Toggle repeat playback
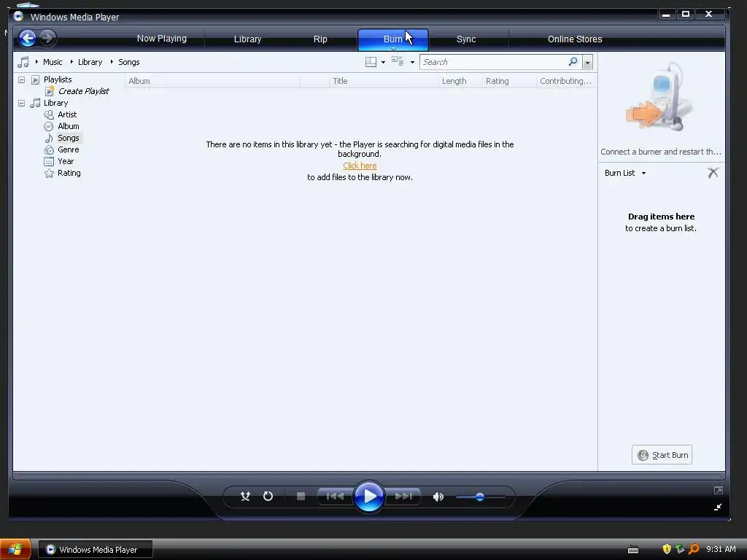Viewport: 747px width, 560px height. pos(268,496)
